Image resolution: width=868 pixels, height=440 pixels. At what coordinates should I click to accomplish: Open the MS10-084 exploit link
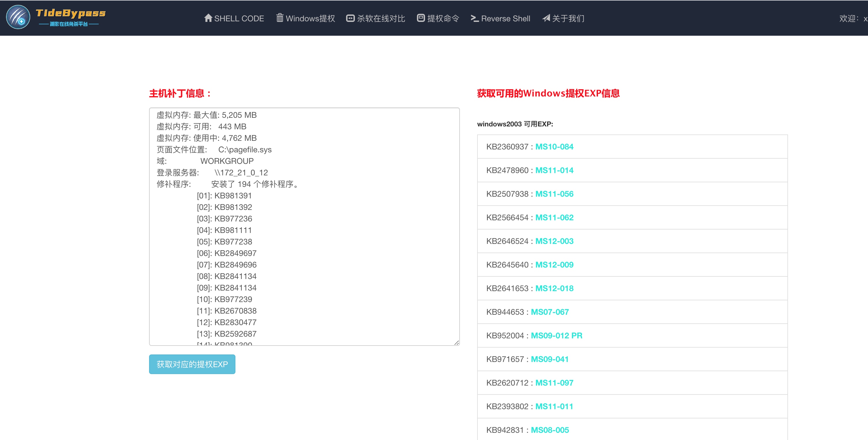(x=554, y=147)
